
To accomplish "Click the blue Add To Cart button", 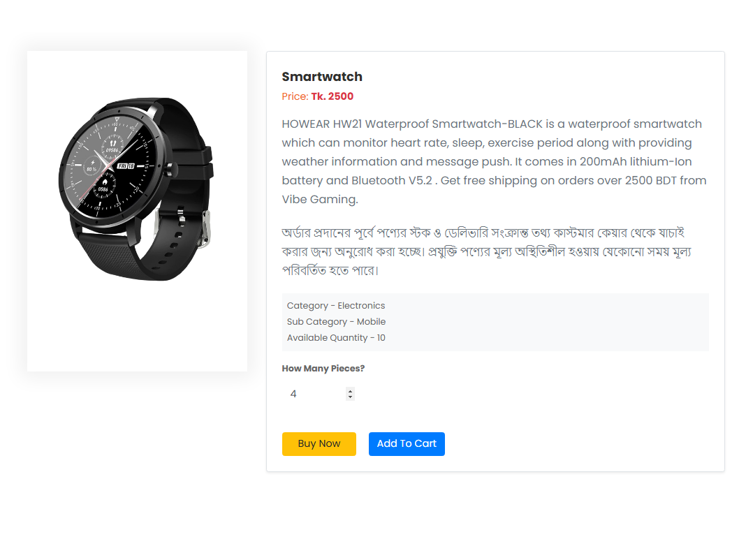I will pyautogui.click(x=407, y=444).
